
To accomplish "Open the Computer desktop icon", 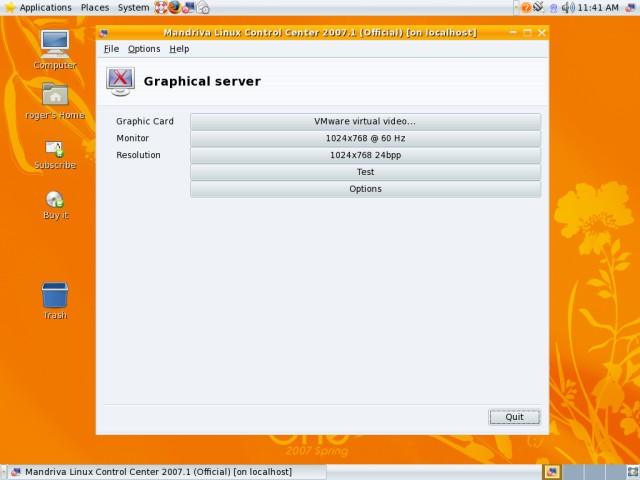I will [x=55, y=45].
